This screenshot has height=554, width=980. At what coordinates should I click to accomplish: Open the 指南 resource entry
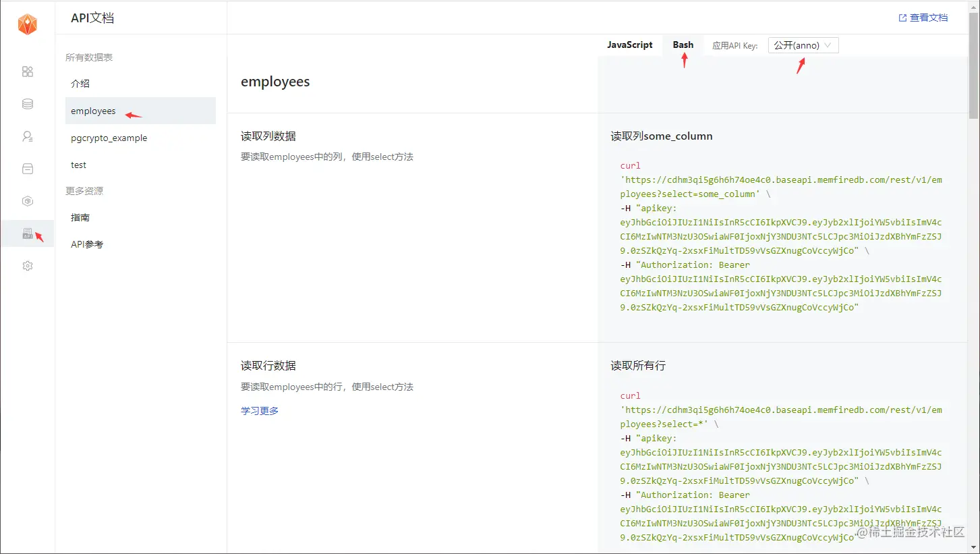[x=80, y=217]
